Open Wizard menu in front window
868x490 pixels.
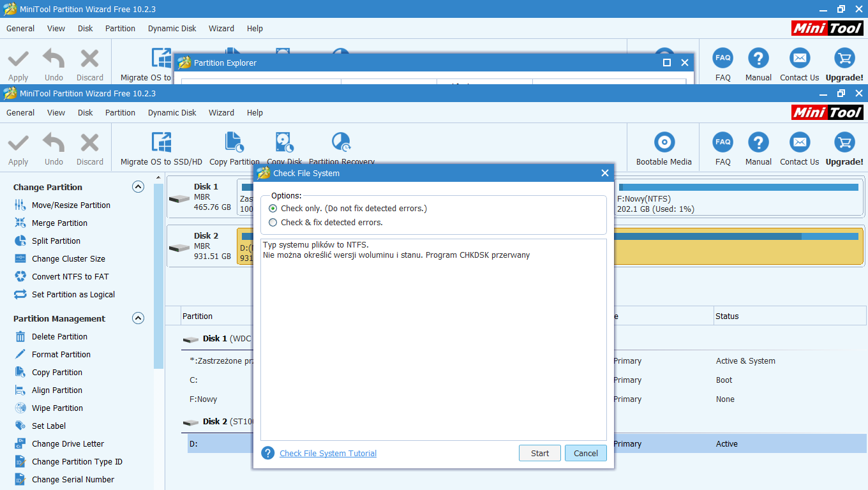click(221, 112)
